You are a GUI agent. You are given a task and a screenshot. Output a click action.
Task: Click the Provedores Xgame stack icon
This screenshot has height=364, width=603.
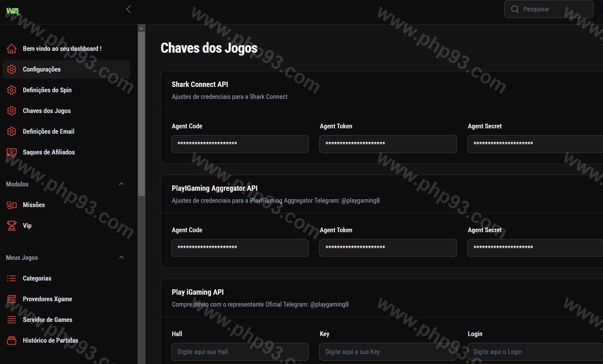(12, 299)
